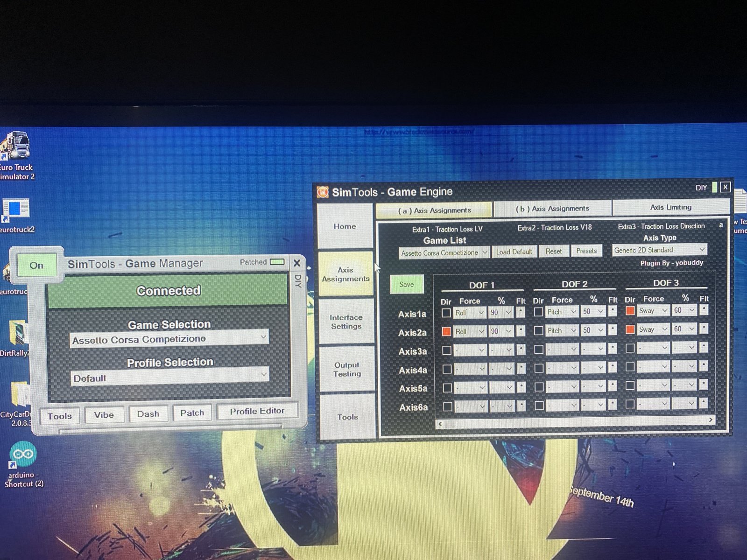Viewport: 747px width, 560px height.
Task: Click Axis1a DOF 1 Flt filter button
Action: click(x=521, y=312)
